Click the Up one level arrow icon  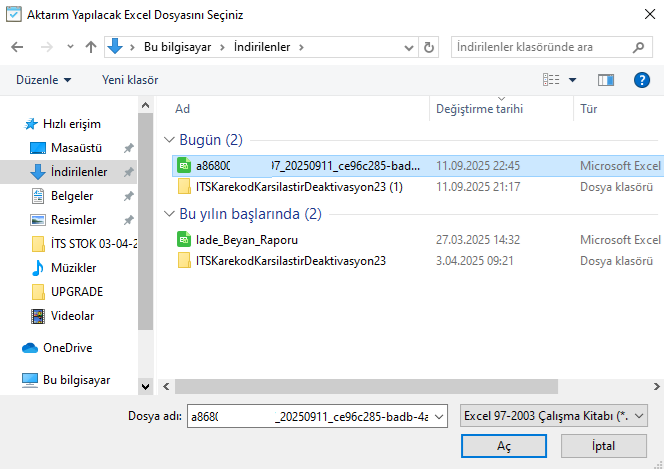coord(91,47)
